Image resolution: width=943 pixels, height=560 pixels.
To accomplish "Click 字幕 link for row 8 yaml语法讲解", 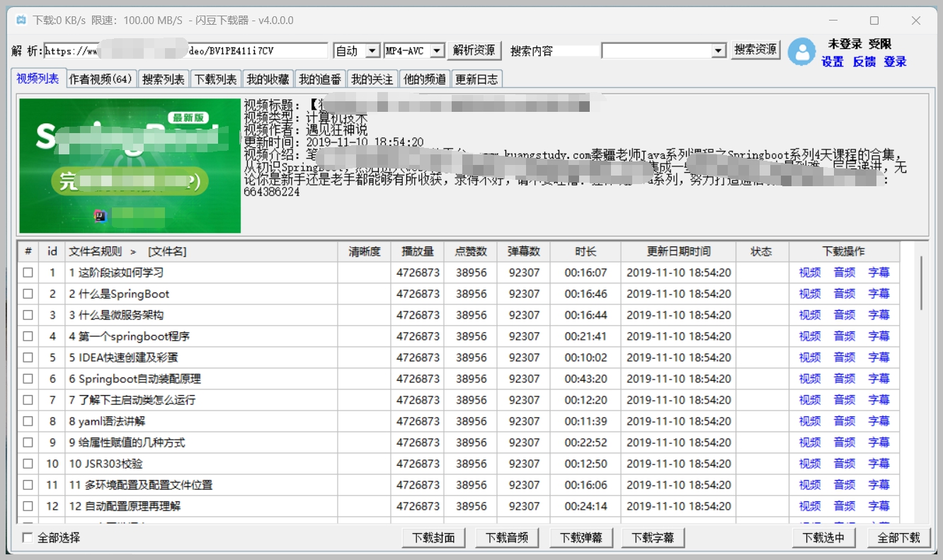I will coord(879,421).
